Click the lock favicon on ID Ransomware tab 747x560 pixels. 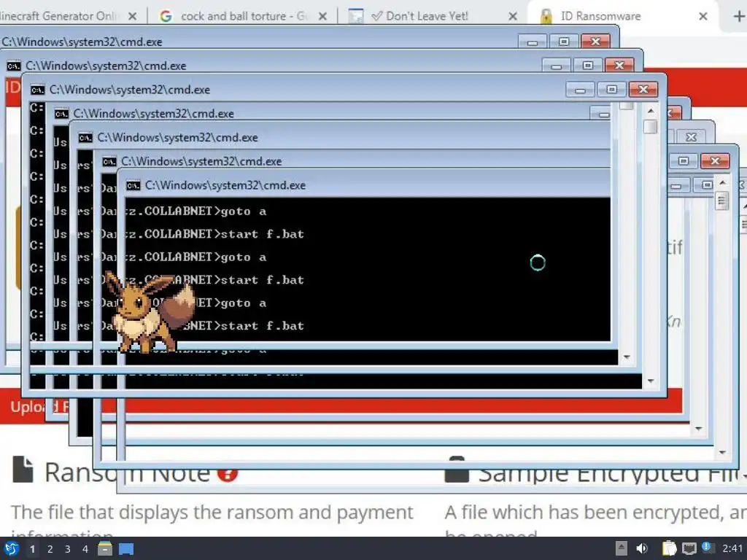pyautogui.click(x=546, y=16)
